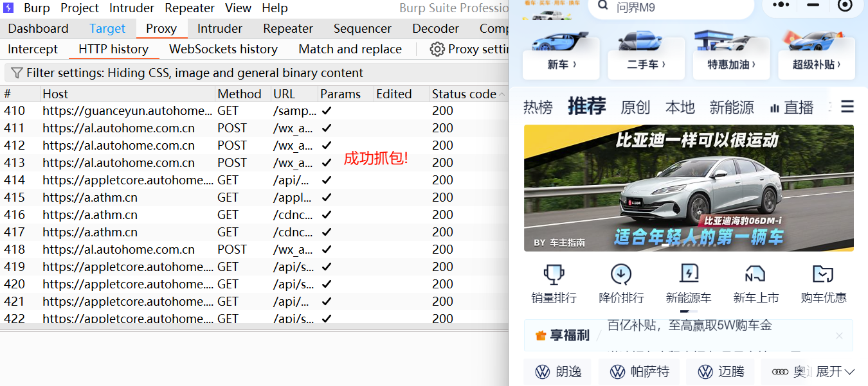Click the 帕萨特 Volkswagen logo chip
The width and height of the screenshot is (868, 386).
point(638,372)
